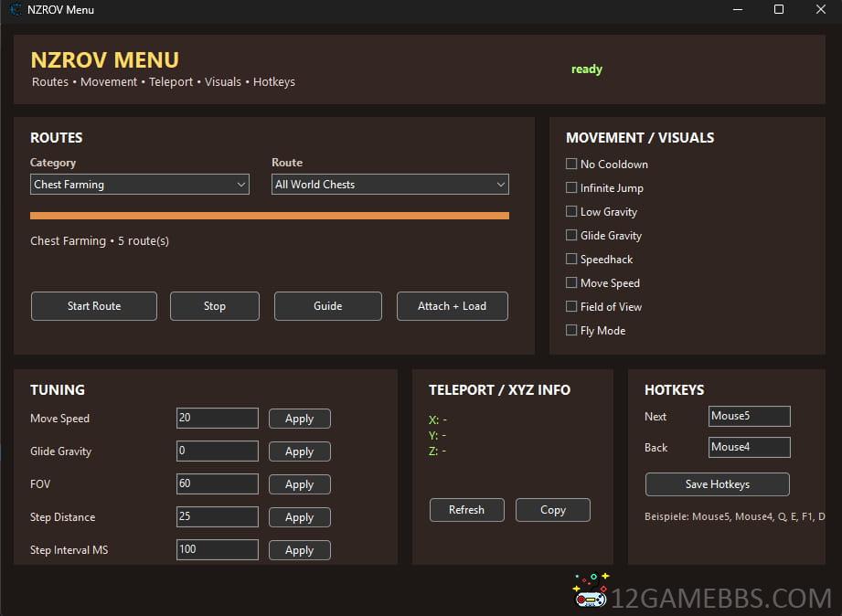
Task: Click the 'Chest Farming • 5 route(s)' text
Action: 100,241
